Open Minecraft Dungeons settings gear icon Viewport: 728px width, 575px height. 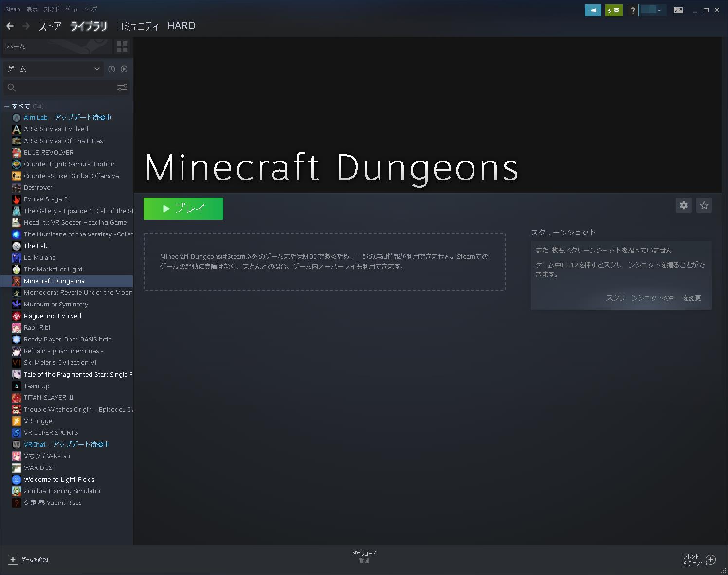click(x=683, y=205)
